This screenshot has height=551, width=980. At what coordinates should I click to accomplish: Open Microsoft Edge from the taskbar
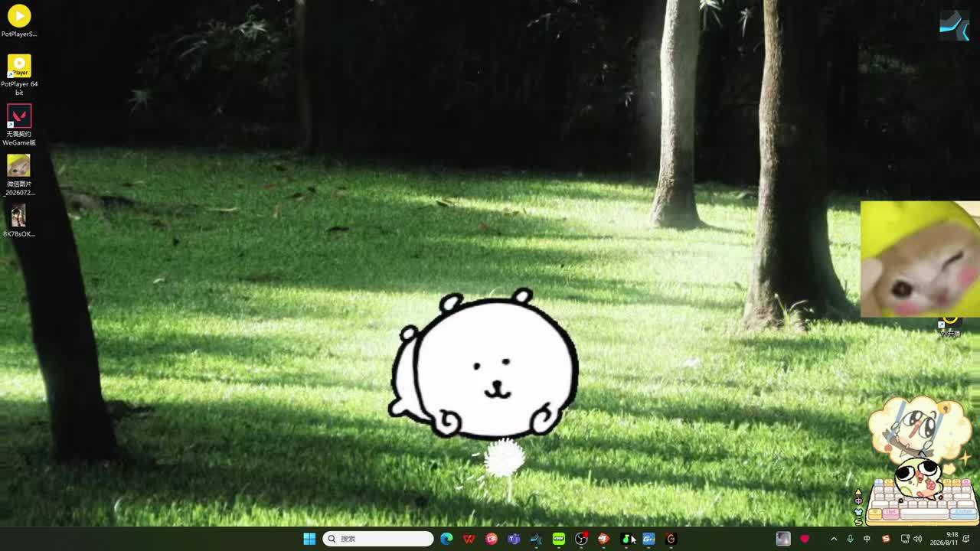point(446,539)
